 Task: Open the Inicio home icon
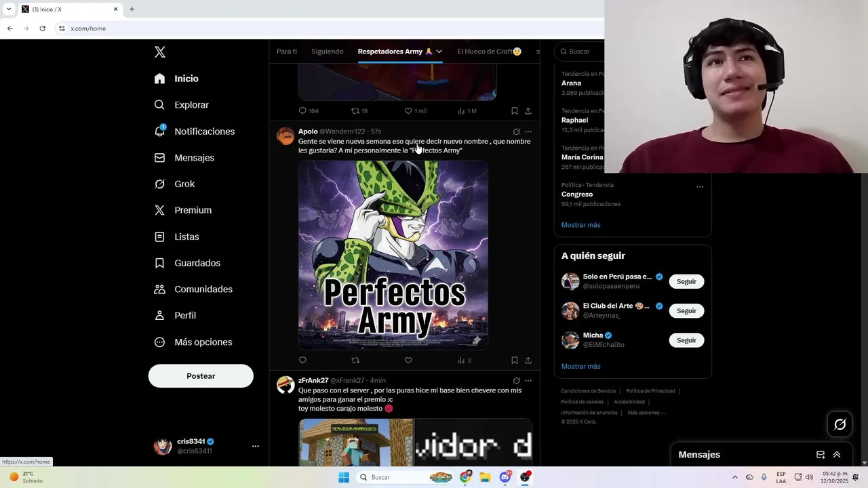click(x=159, y=79)
